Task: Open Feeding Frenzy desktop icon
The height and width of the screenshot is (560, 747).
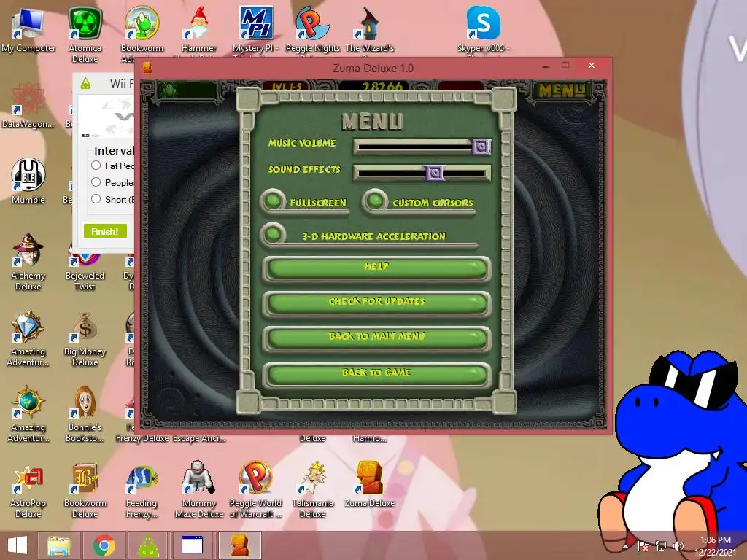Action: tap(142, 490)
